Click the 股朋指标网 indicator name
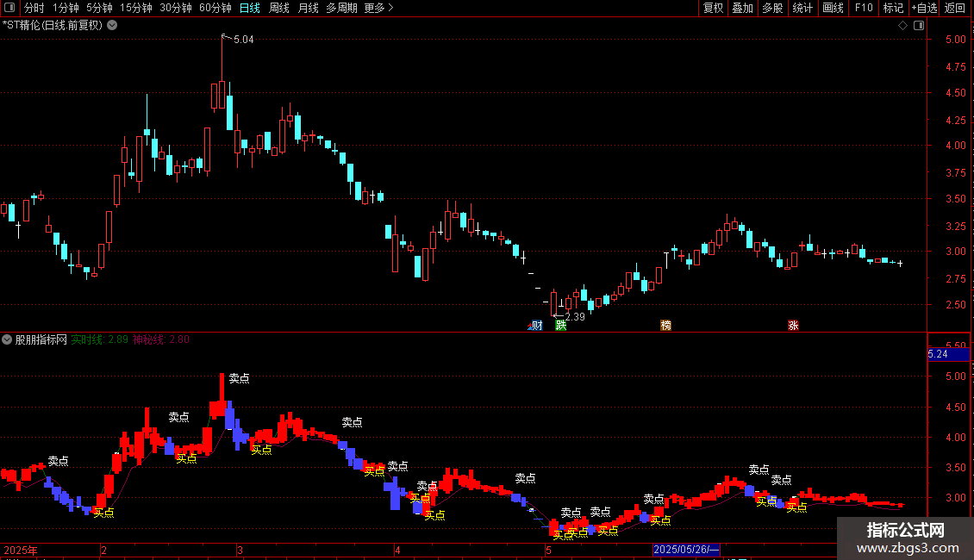 pos(41,339)
